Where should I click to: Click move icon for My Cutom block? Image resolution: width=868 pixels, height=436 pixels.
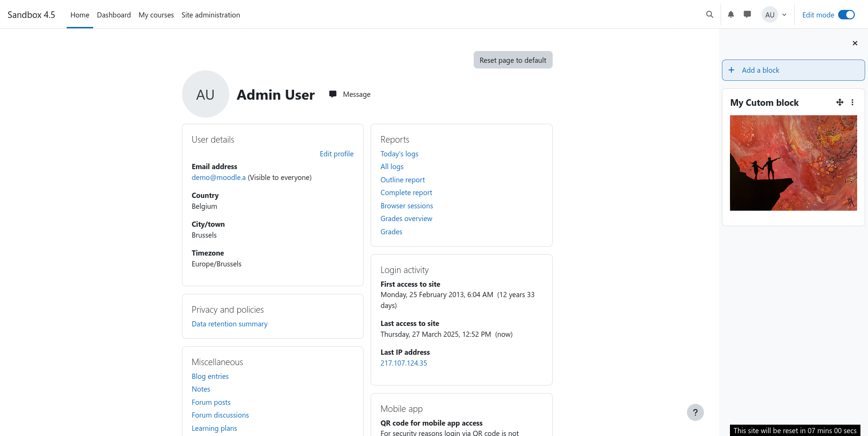(840, 102)
